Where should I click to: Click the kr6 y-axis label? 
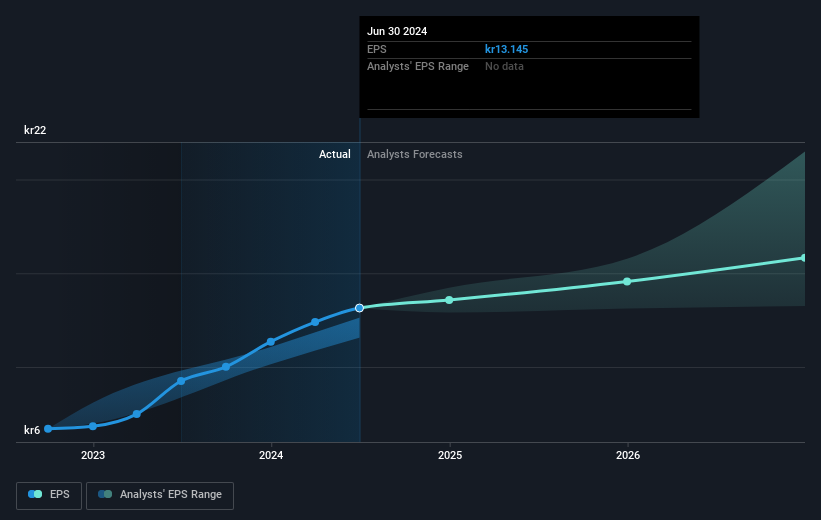pyautogui.click(x=32, y=430)
